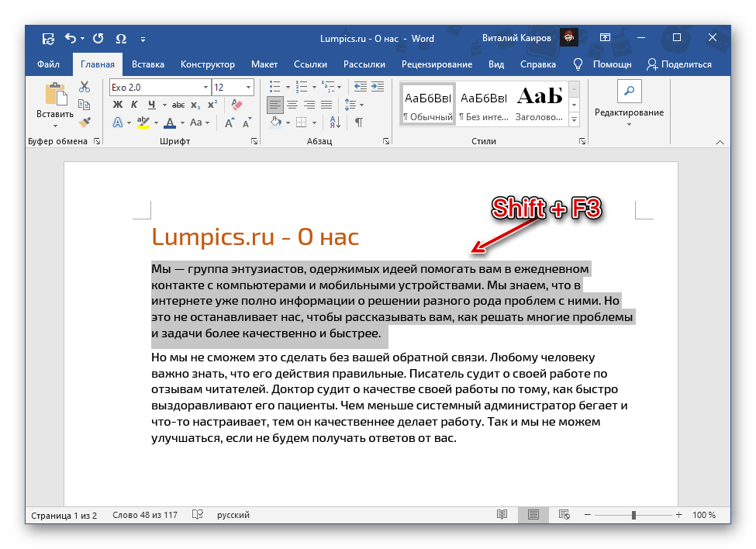Switch to the Макет tab
756x549 pixels.
(x=264, y=64)
